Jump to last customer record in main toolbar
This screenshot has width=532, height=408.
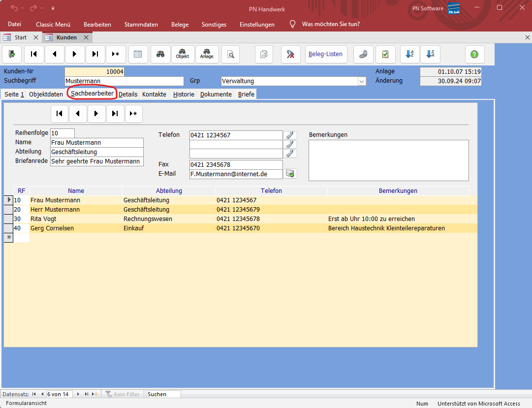click(x=95, y=54)
